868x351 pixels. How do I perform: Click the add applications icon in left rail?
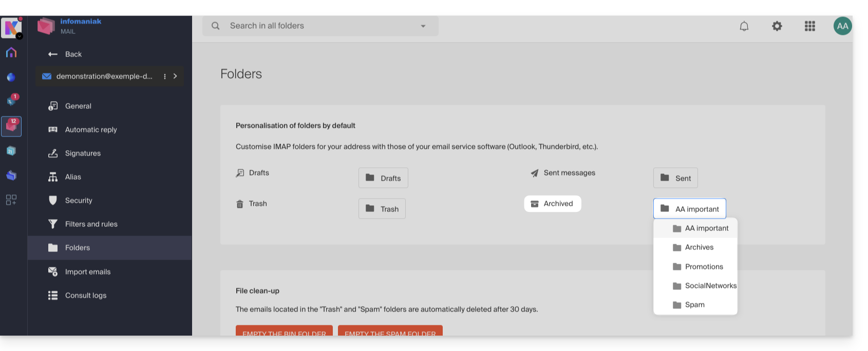pyautogui.click(x=11, y=200)
